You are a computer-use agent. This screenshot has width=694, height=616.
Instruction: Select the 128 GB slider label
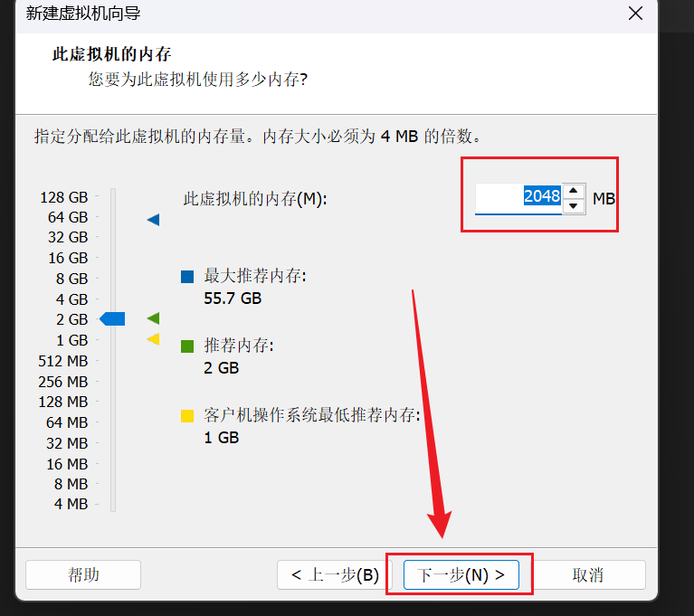coord(64,197)
